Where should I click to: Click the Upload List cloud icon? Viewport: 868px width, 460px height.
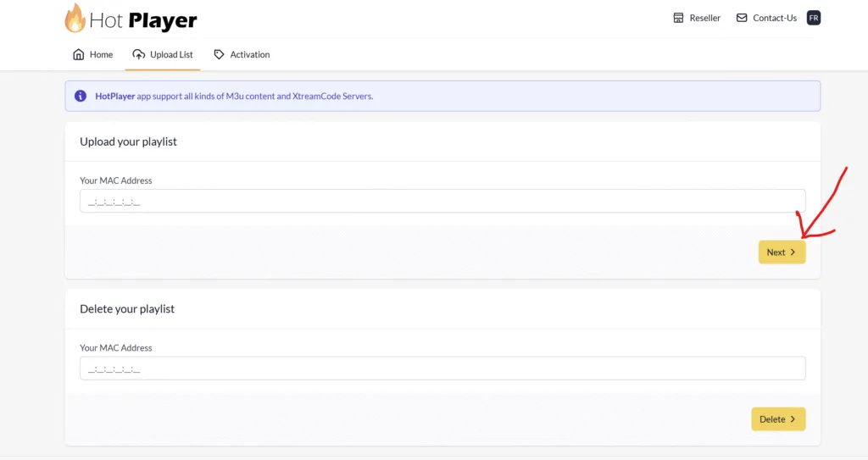[139, 54]
